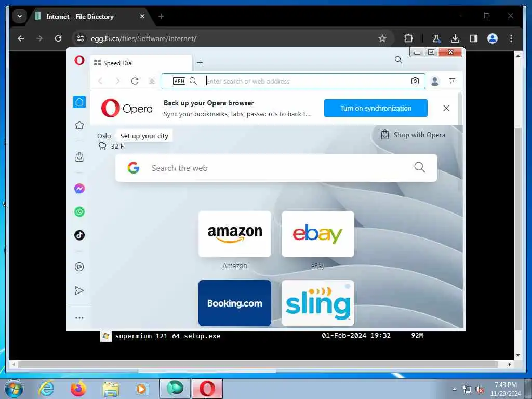Image resolution: width=532 pixels, height=399 pixels.
Task: Bookmark page with Chrome star icon
Action: [382, 38]
